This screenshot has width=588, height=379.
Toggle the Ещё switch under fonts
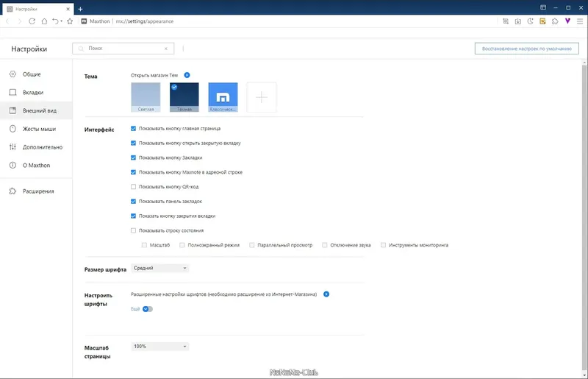(x=148, y=309)
